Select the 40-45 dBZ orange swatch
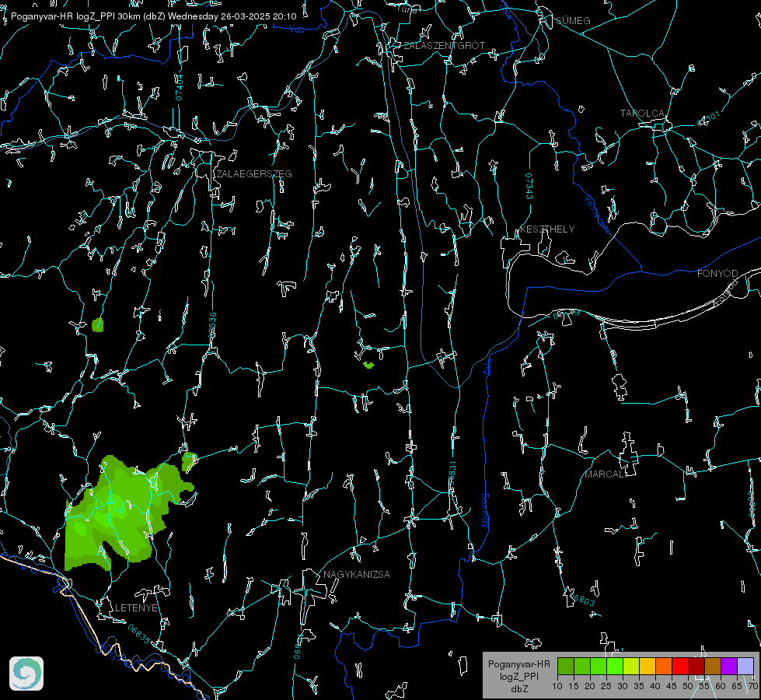The image size is (761, 700). click(664, 666)
